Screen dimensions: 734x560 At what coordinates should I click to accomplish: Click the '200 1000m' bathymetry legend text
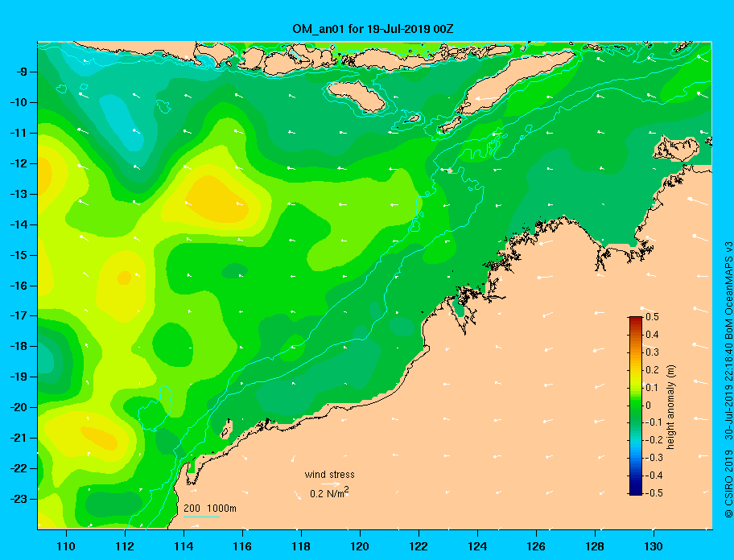210,509
